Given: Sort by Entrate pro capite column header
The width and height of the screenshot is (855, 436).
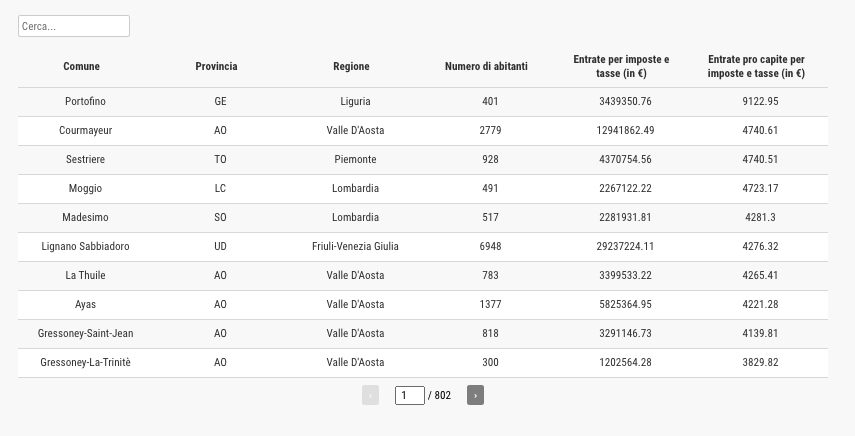Looking at the screenshot, I should [x=756, y=66].
